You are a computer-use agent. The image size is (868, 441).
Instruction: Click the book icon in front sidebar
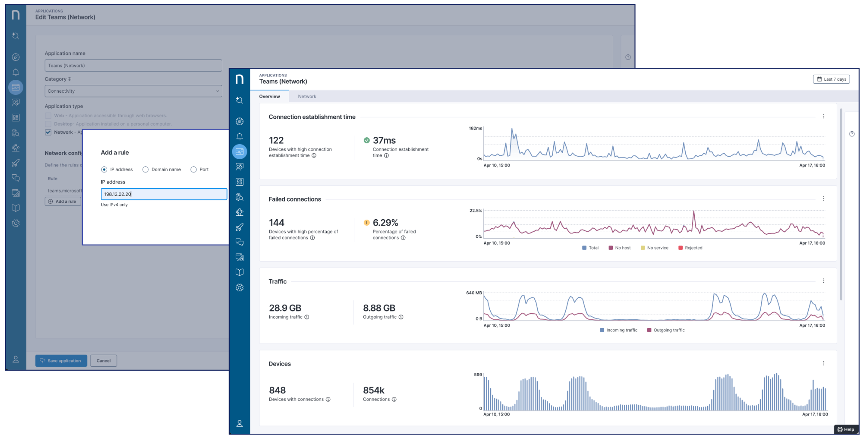click(239, 272)
